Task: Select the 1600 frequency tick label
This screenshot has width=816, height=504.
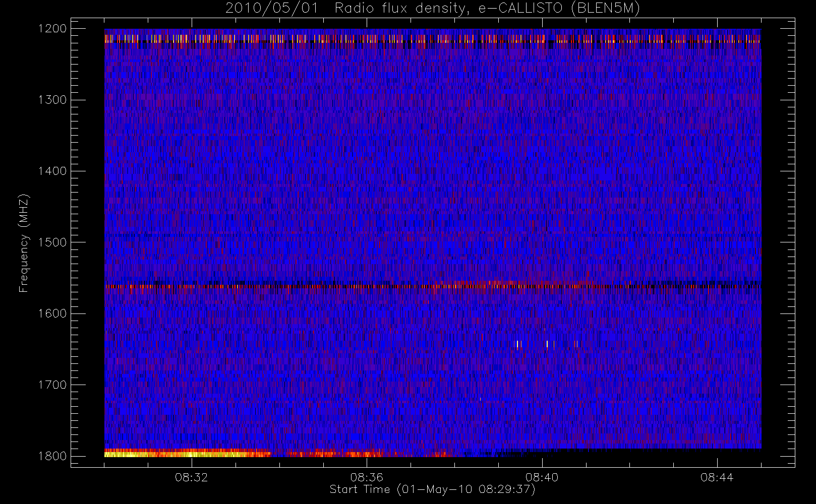Action: click(x=52, y=313)
